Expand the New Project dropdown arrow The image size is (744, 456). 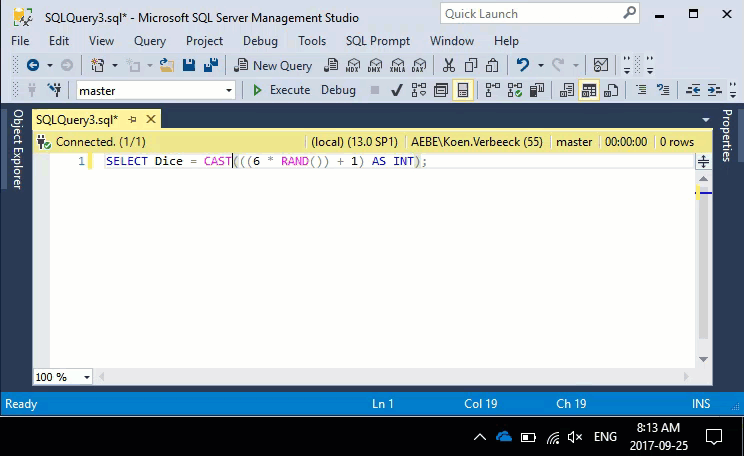click(x=114, y=65)
